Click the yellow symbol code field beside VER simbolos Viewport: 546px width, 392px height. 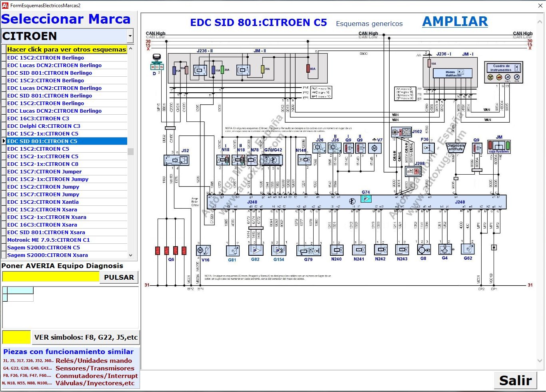click(x=16, y=337)
